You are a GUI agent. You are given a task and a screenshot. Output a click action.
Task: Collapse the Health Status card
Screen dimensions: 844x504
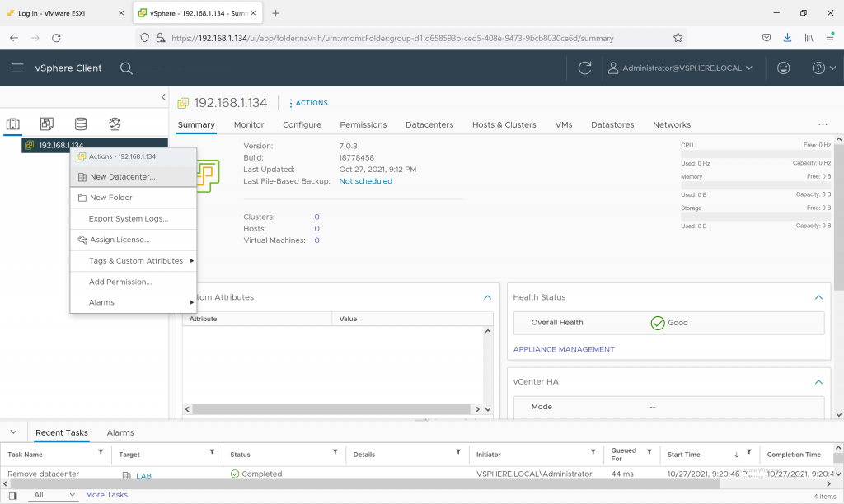click(818, 297)
